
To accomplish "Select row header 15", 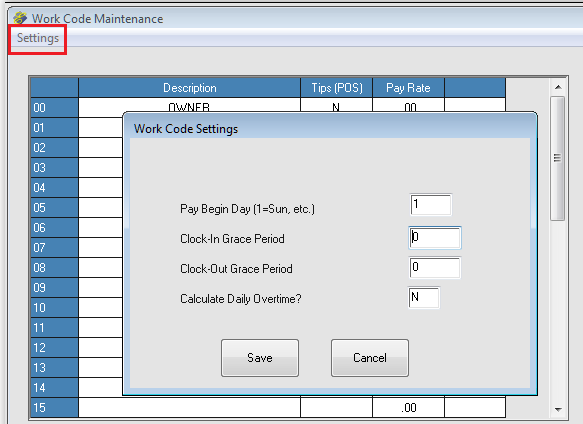I will tap(54, 408).
